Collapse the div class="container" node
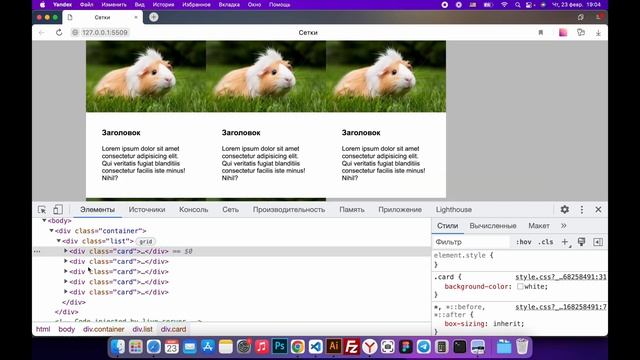640x360 pixels. [x=51, y=231]
